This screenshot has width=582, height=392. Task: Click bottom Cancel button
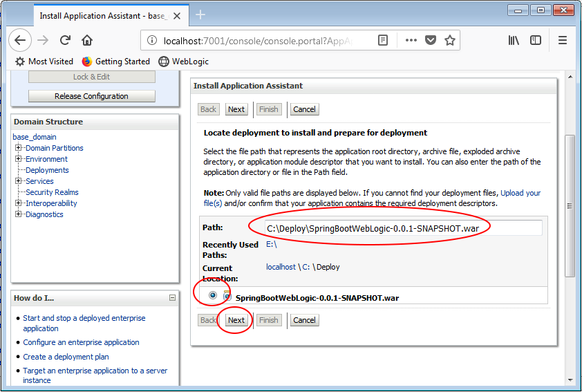click(x=304, y=320)
